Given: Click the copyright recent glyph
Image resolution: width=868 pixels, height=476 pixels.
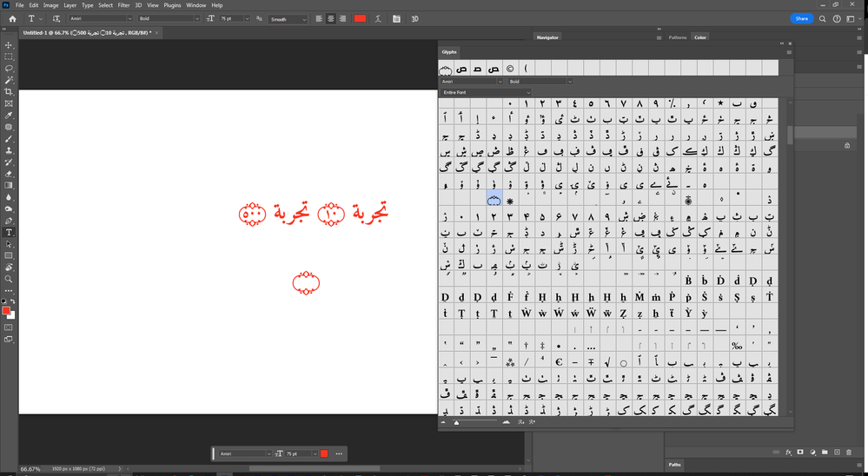Looking at the screenshot, I should click(510, 69).
